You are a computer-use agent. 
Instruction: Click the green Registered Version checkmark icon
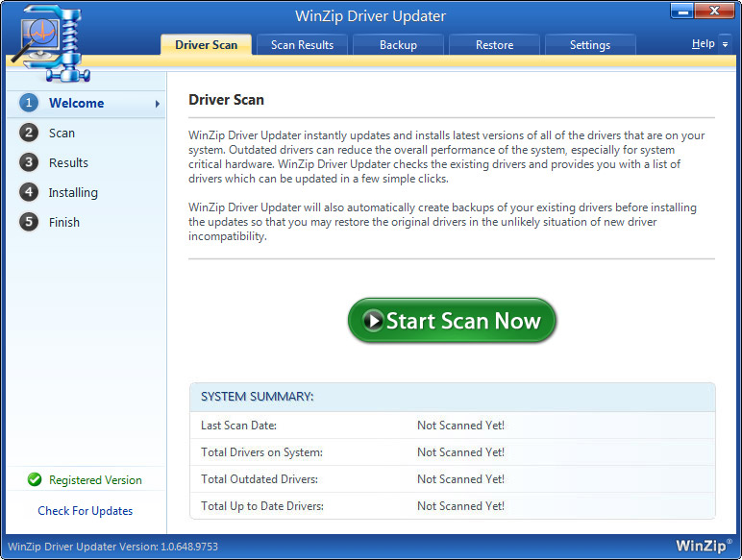click(35, 479)
